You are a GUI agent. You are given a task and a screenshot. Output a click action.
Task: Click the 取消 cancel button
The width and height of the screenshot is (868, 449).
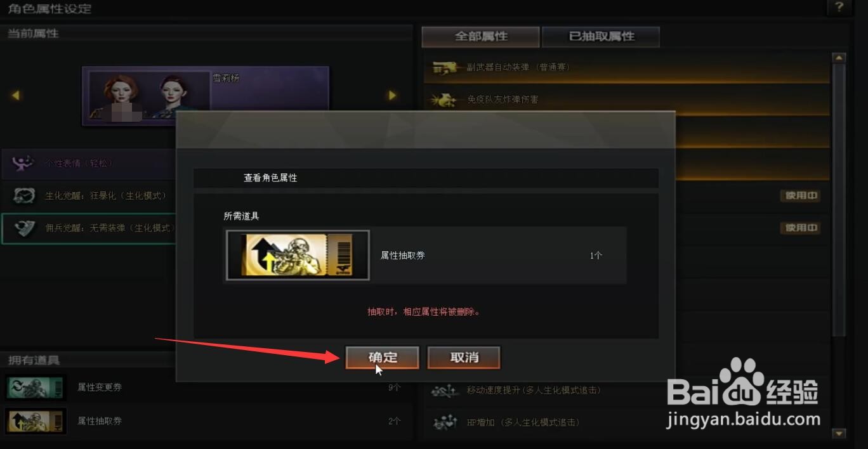click(464, 358)
